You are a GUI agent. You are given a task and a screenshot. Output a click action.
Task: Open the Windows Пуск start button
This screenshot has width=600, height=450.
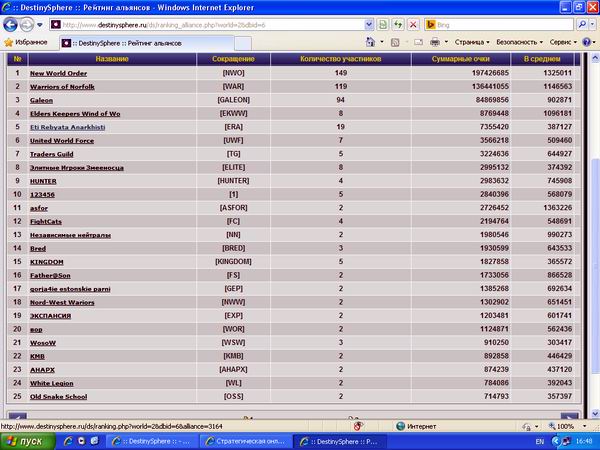tap(27, 441)
